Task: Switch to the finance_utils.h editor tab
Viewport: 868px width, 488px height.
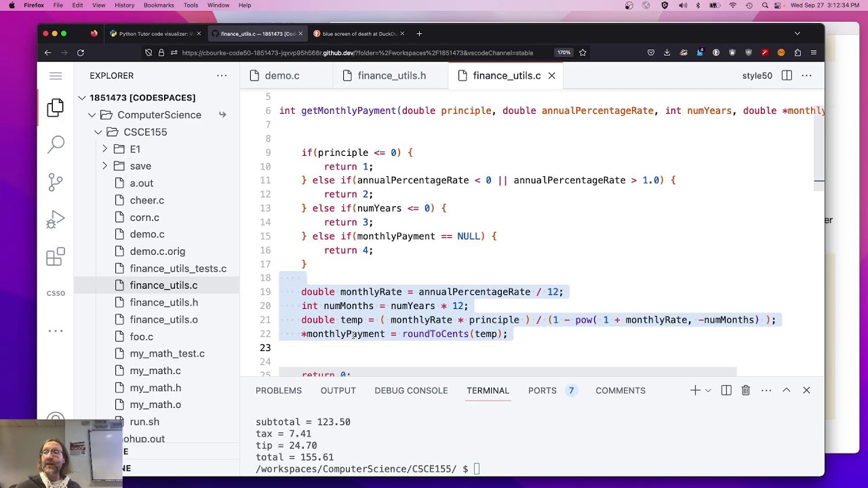Action: [392, 76]
